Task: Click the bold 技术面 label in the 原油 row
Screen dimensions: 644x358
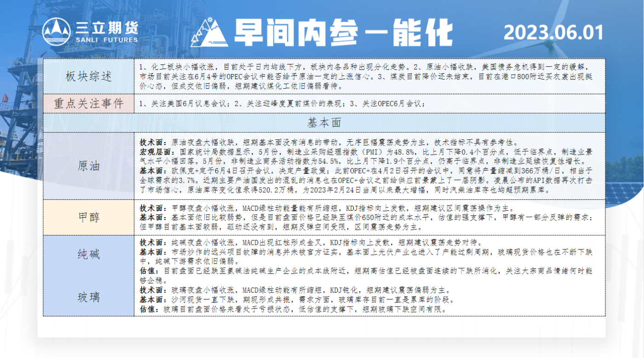Action: pyautogui.click(x=151, y=142)
